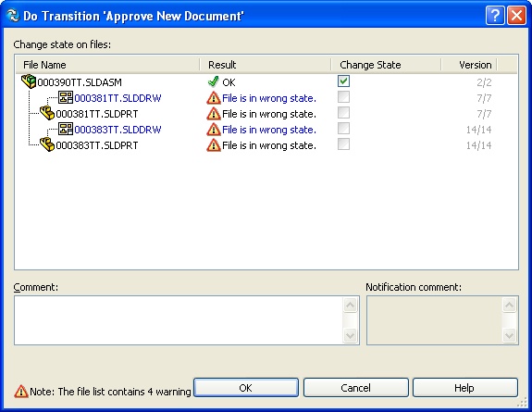532x412 pixels.
Task: Click the question mark help title icon
Action: coord(495,16)
